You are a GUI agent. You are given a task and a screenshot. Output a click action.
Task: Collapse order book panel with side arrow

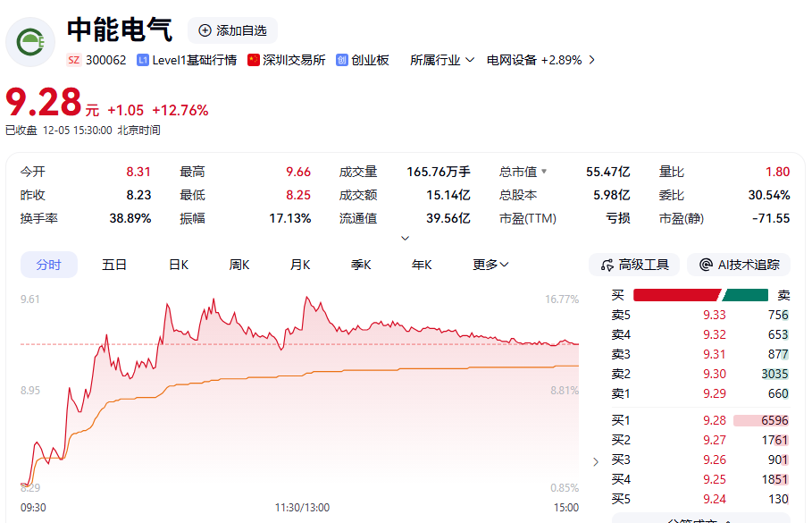click(x=596, y=461)
